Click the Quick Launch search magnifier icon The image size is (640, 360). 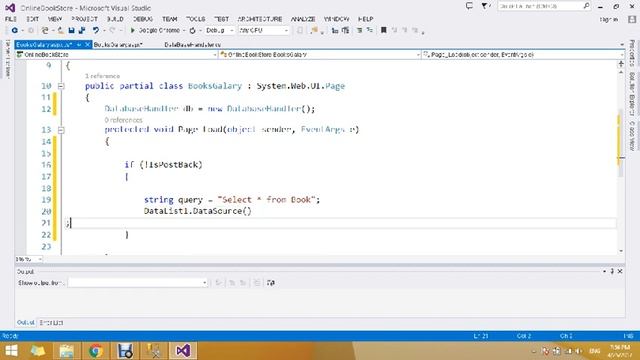[586, 6]
